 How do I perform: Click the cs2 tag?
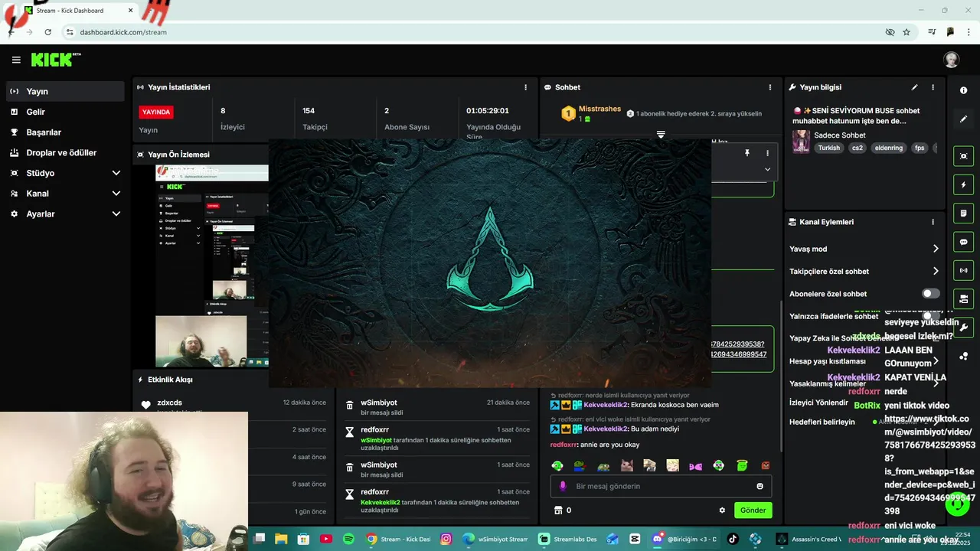[x=857, y=148]
